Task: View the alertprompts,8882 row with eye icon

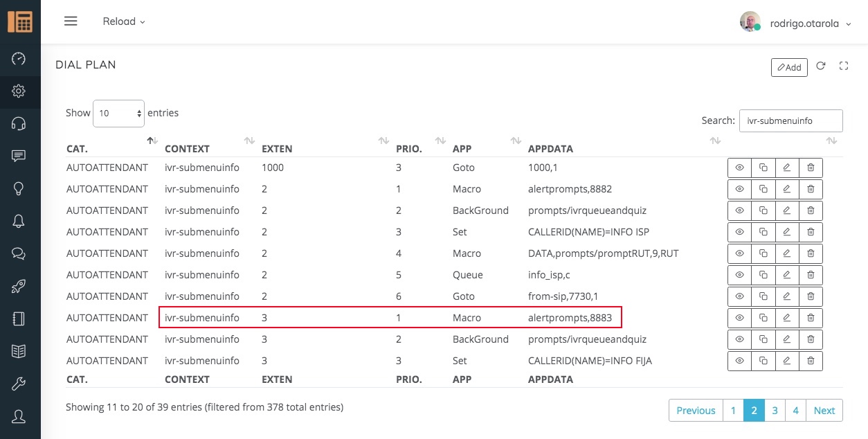Action: [739, 189]
